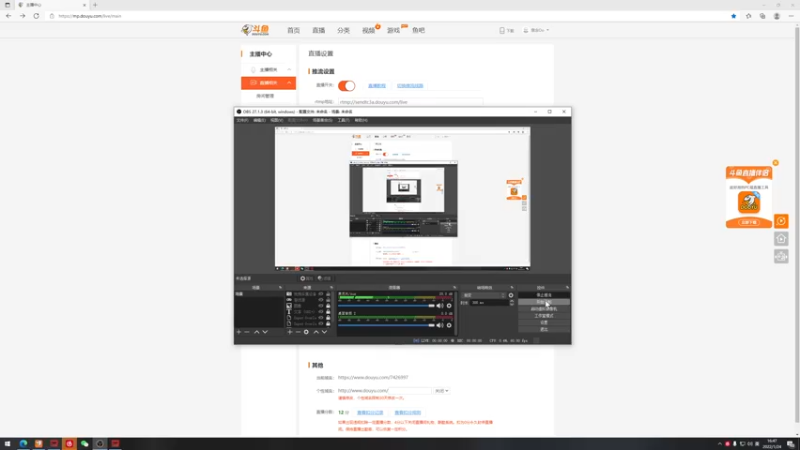This screenshot has width=800, height=450.
Task: Toggle visibility of the text (GDI+) source
Action: [x=321, y=312]
